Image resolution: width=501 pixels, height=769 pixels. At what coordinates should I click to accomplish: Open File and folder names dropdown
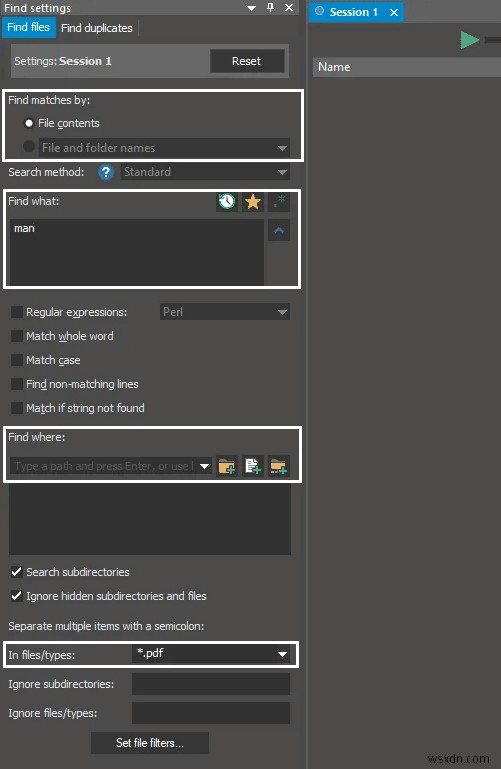[164, 148]
